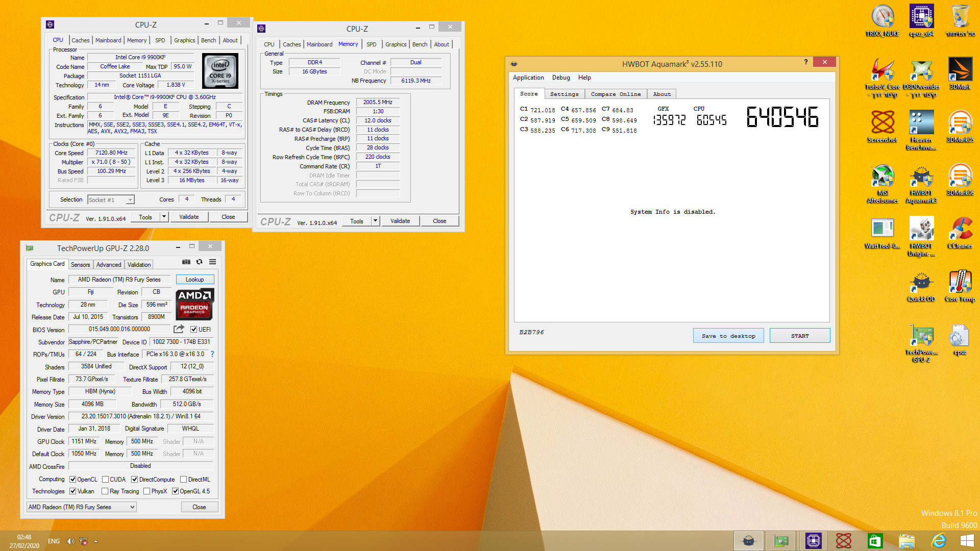
Task: Expand Tools dropdown arrow in Memory CPU-Z window
Action: tap(375, 221)
